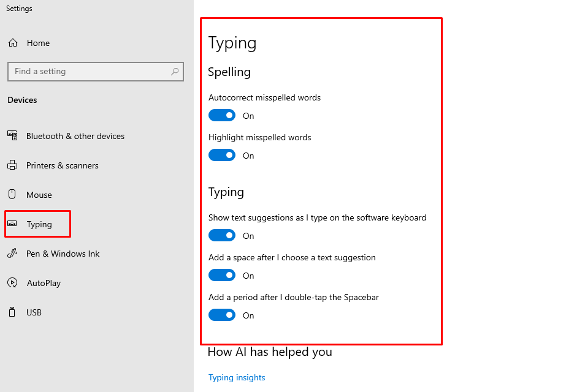Click the Pen & Windows Ink icon
Image resolution: width=585 pixels, height=392 pixels.
pyautogui.click(x=12, y=254)
